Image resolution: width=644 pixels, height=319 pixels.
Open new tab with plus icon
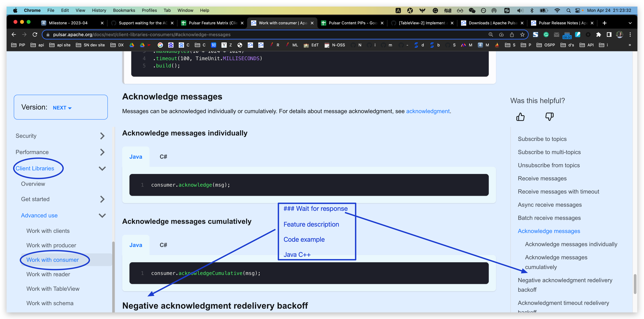point(605,23)
